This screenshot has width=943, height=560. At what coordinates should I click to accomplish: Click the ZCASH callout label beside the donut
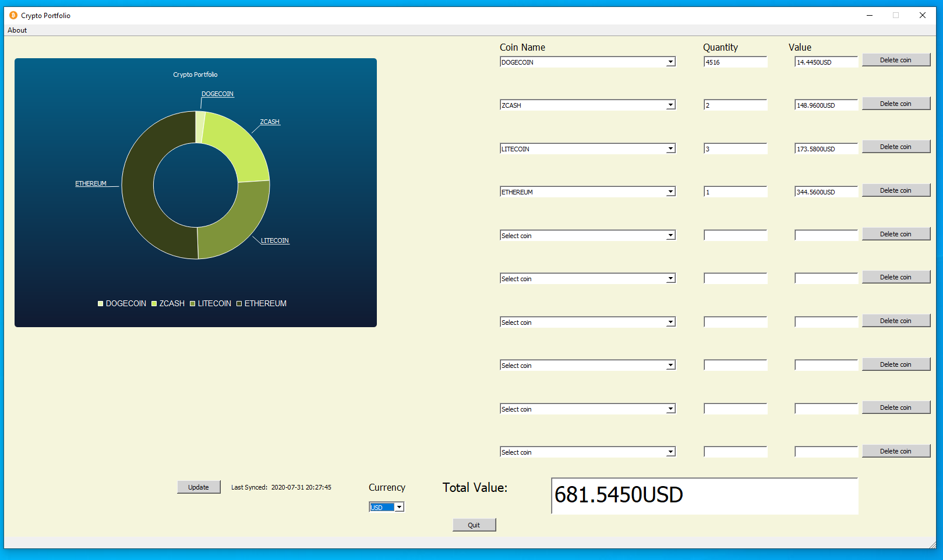[270, 122]
